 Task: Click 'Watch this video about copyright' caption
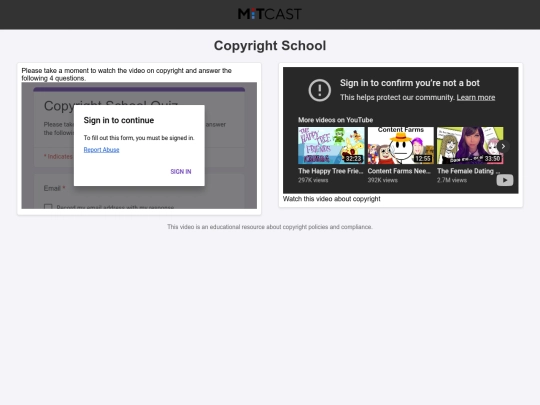tap(332, 199)
